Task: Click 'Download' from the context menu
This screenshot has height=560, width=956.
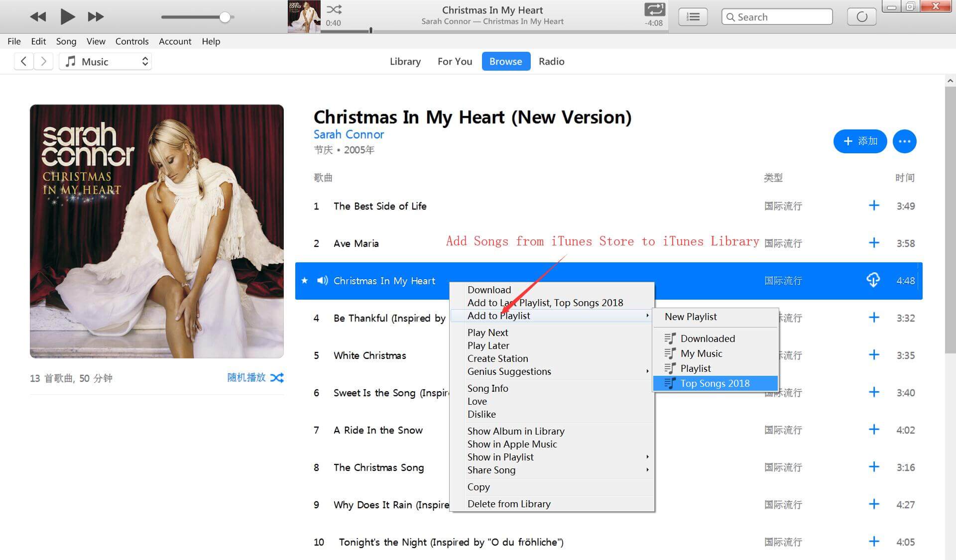Action: 488,289
